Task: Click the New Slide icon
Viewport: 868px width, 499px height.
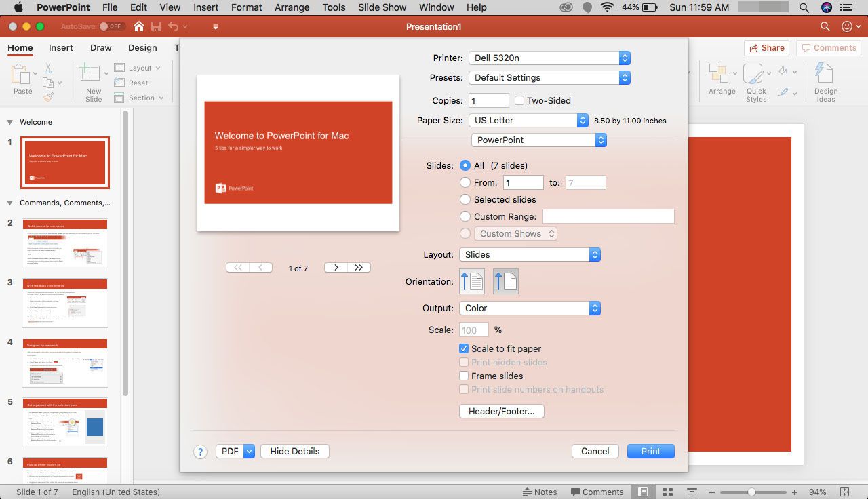Action: click(90, 73)
